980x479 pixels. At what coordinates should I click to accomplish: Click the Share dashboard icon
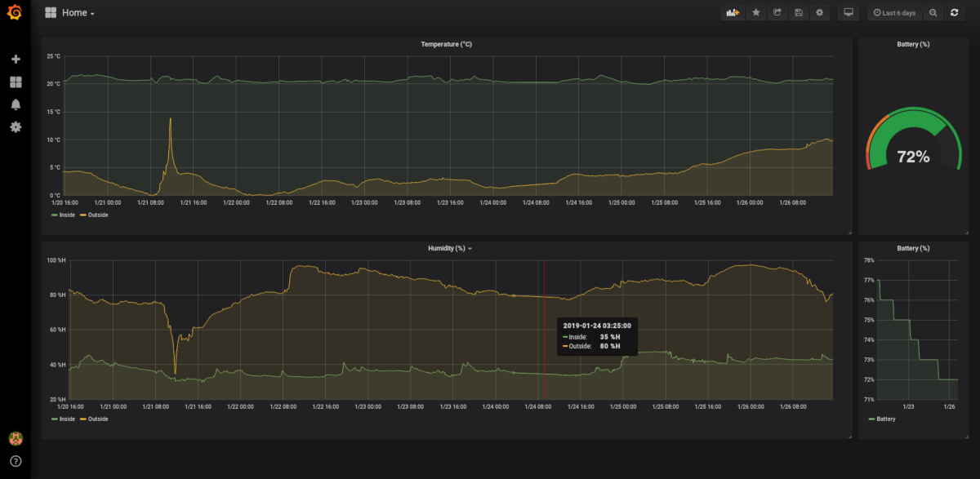(x=777, y=13)
